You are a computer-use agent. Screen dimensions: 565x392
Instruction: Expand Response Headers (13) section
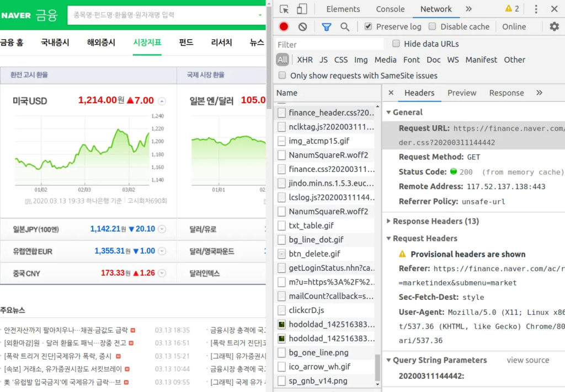pyautogui.click(x=388, y=221)
